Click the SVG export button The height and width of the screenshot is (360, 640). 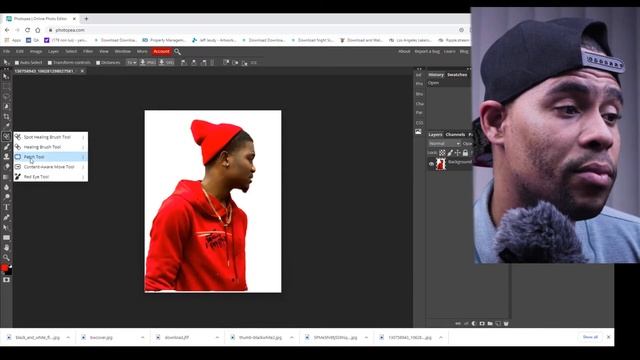167,62
